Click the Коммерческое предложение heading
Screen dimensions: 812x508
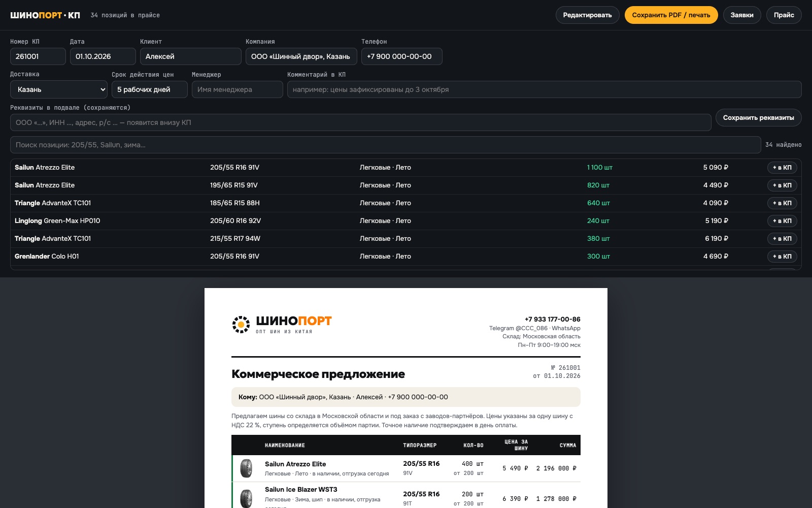318,374
